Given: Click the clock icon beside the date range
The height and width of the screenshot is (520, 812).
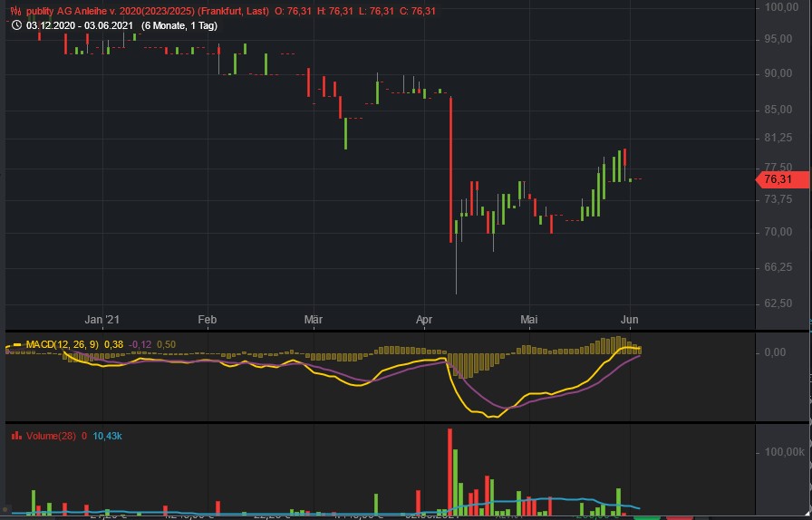Looking at the screenshot, I should tap(16, 25).
